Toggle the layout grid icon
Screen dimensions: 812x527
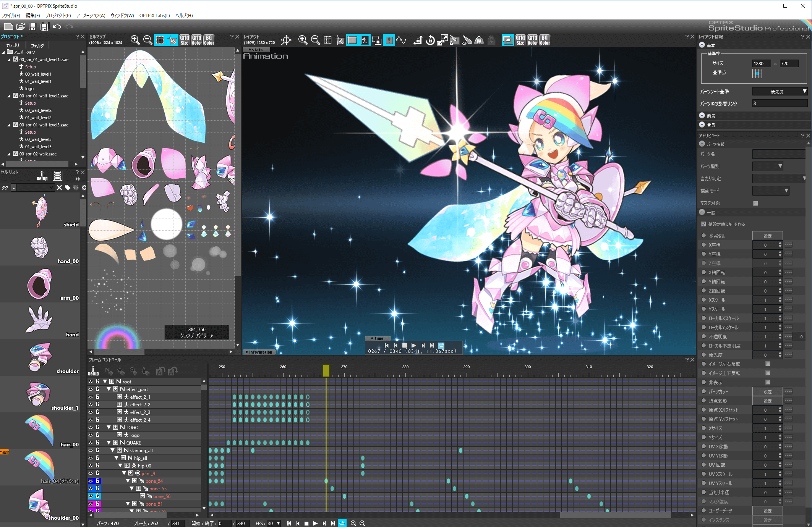tap(327, 40)
